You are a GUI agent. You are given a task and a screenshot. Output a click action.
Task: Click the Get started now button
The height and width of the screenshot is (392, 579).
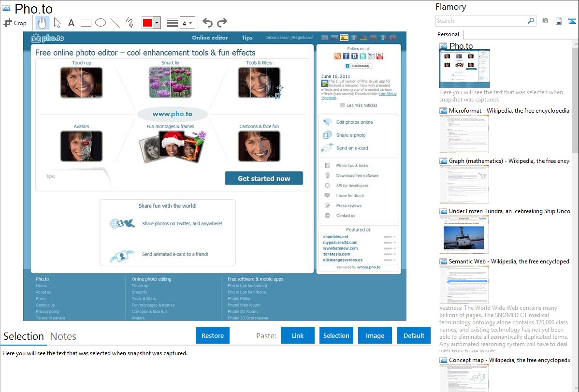point(264,178)
